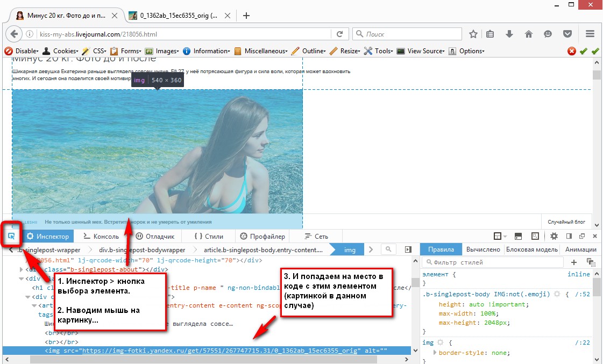
Task: Go to the home page
Action: coord(529,34)
